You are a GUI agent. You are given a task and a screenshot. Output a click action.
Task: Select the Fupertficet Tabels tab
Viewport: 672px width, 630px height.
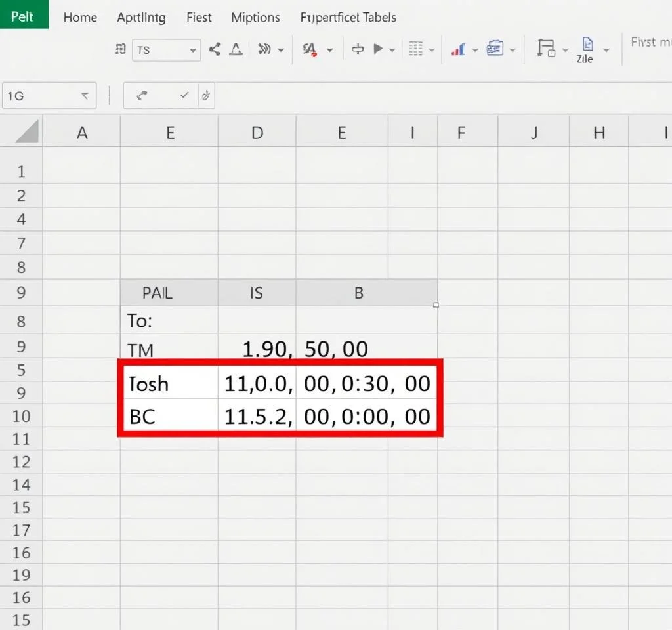point(348,18)
